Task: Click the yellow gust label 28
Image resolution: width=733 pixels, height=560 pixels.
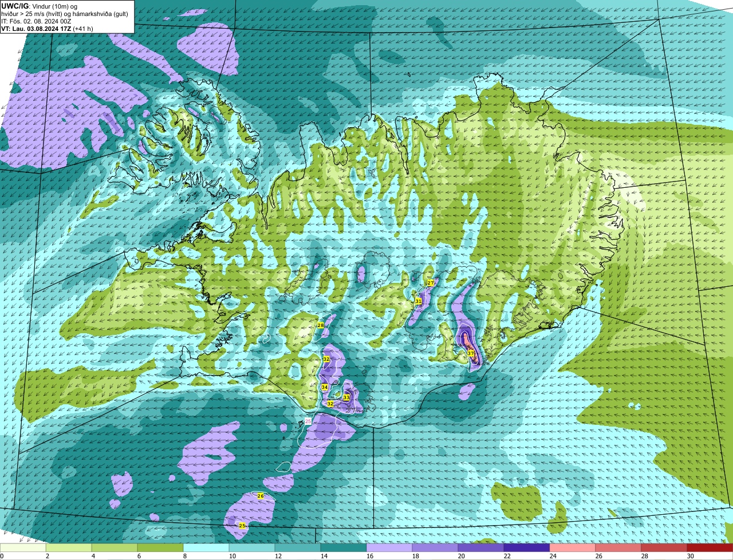Action: tap(321, 325)
